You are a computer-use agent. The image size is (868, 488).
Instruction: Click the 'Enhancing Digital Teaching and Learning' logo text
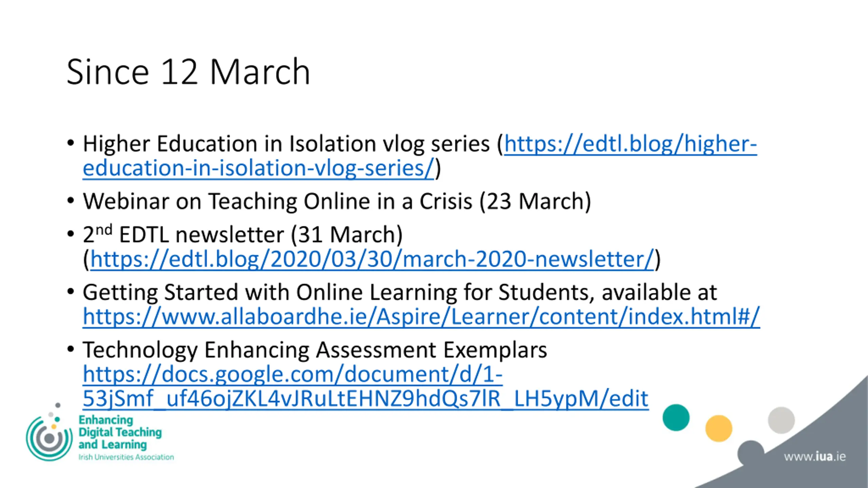(120, 432)
